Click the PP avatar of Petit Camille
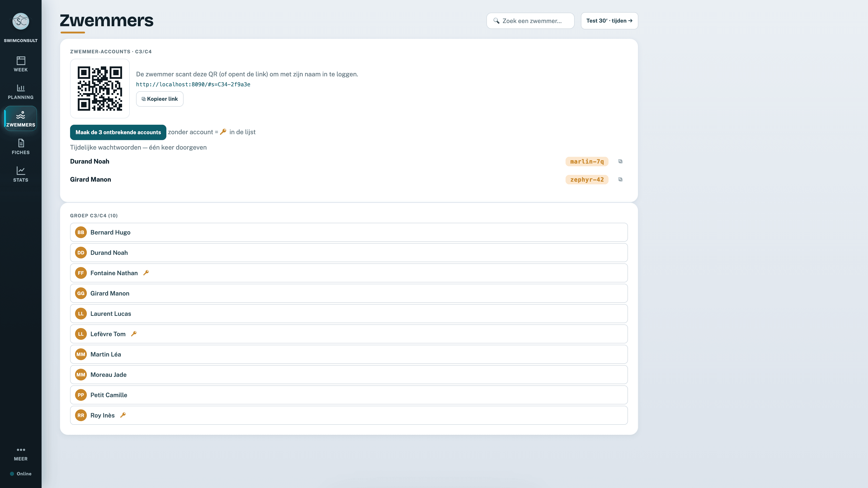Screen dimensions: 868x488 [81, 395]
